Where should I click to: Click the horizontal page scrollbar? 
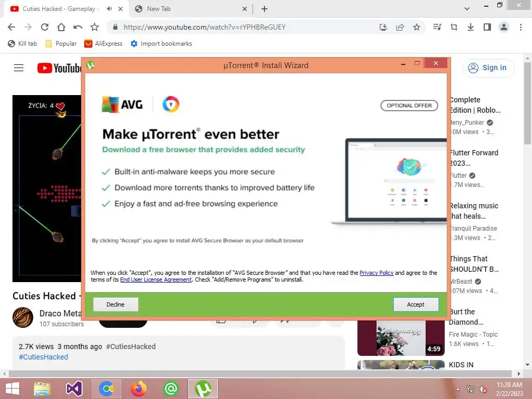(260, 374)
